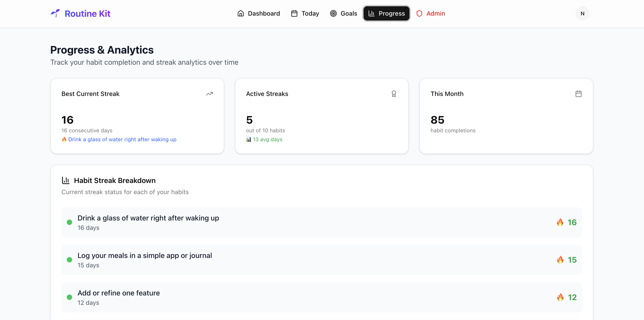Click the Routine Kit brand name link
The width and height of the screenshot is (644, 320).
click(x=87, y=13)
